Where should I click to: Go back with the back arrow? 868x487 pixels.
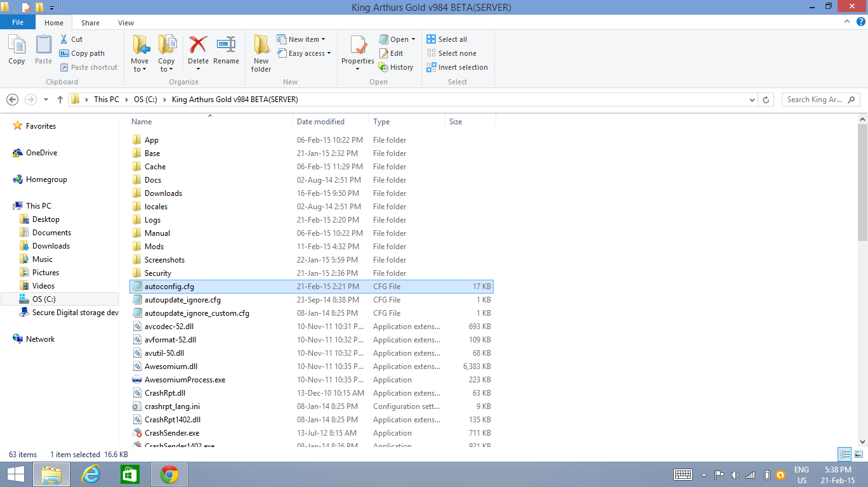[12, 100]
